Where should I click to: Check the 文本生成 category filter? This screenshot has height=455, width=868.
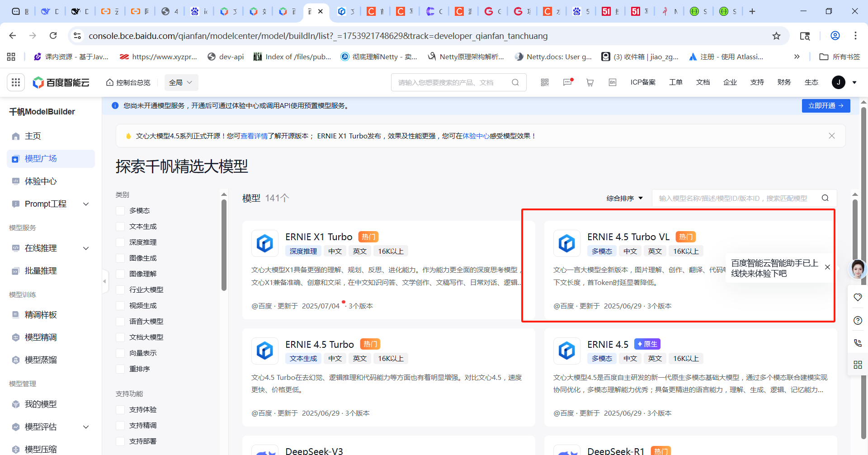coord(120,227)
